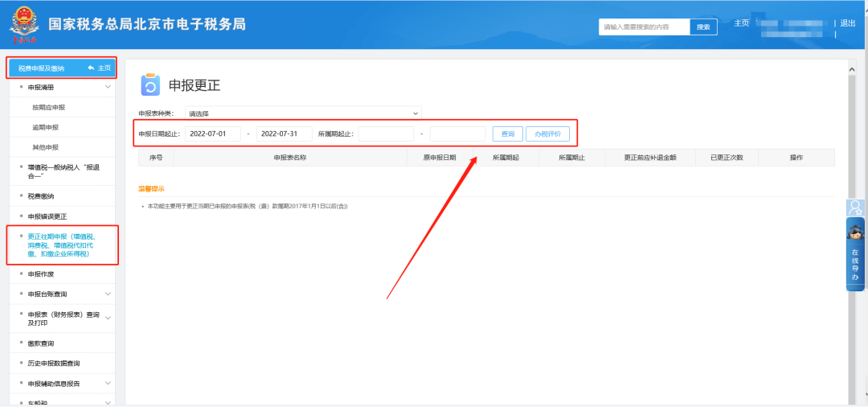Click the start date field 2022-07-01
This screenshot has height=407, width=868.
pyautogui.click(x=213, y=134)
